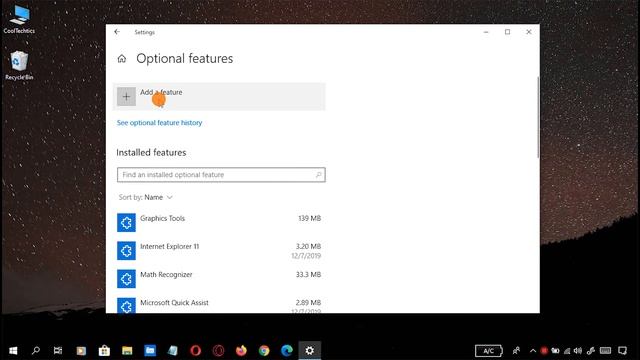
Task: Click the volume speaker tray icon
Action: [578, 351]
